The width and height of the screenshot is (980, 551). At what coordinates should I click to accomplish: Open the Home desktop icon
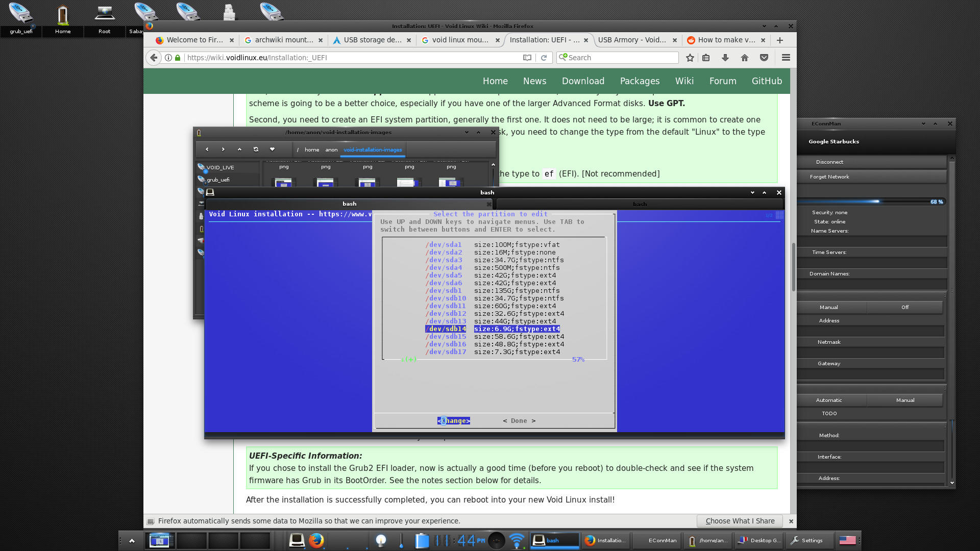(x=63, y=18)
